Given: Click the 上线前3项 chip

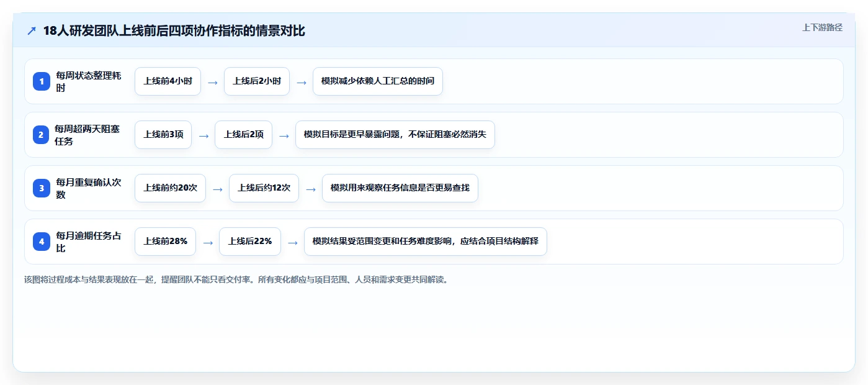Looking at the screenshot, I should tap(163, 135).
